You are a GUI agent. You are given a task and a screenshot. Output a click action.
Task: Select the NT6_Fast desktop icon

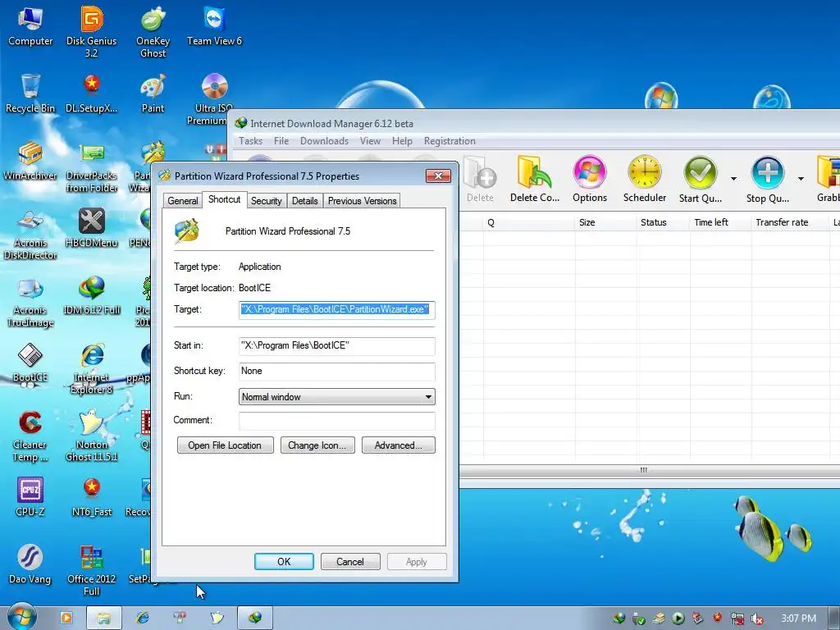click(92, 497)
